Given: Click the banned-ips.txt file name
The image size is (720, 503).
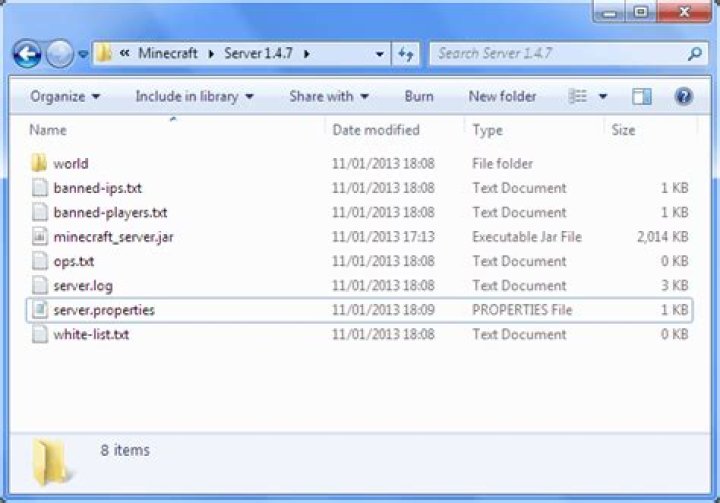Looking at the screenshot, I should click(97, 188).
